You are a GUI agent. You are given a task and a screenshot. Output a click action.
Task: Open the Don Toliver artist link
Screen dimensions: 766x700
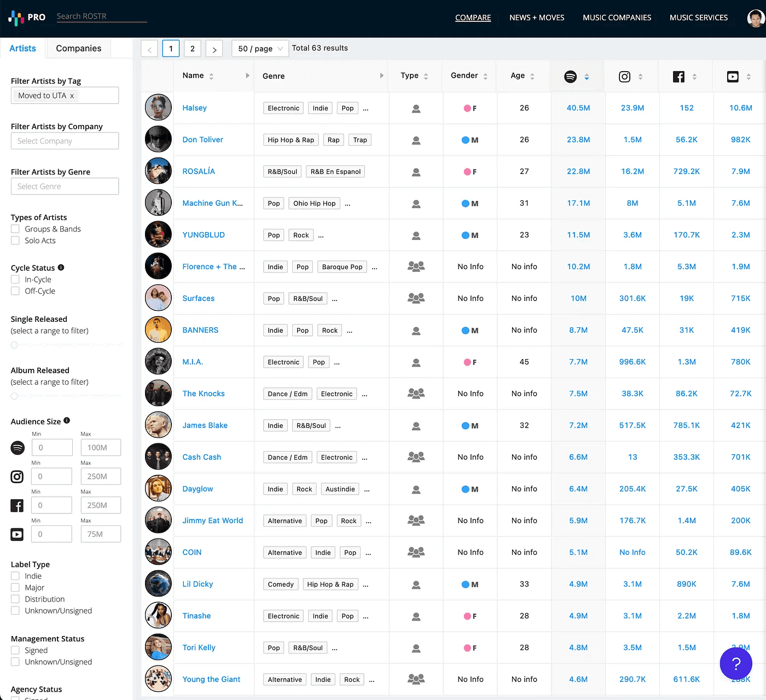(202, 140)
